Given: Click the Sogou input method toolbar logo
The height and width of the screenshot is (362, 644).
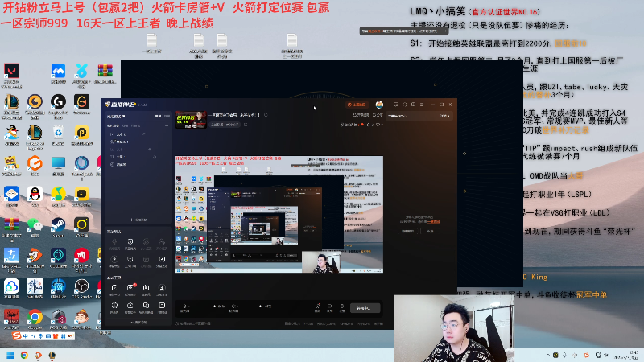Looking at the screenshot, I should coord(16,335).
